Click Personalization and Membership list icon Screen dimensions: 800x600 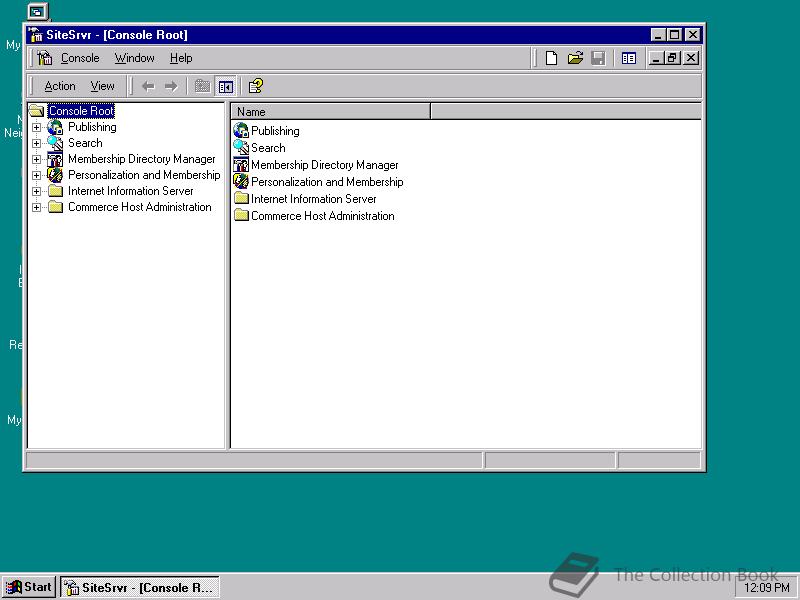241,182
